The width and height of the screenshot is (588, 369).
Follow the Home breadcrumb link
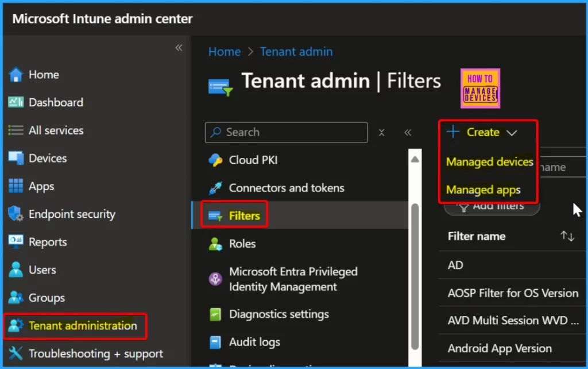click(x=225, y=51)
